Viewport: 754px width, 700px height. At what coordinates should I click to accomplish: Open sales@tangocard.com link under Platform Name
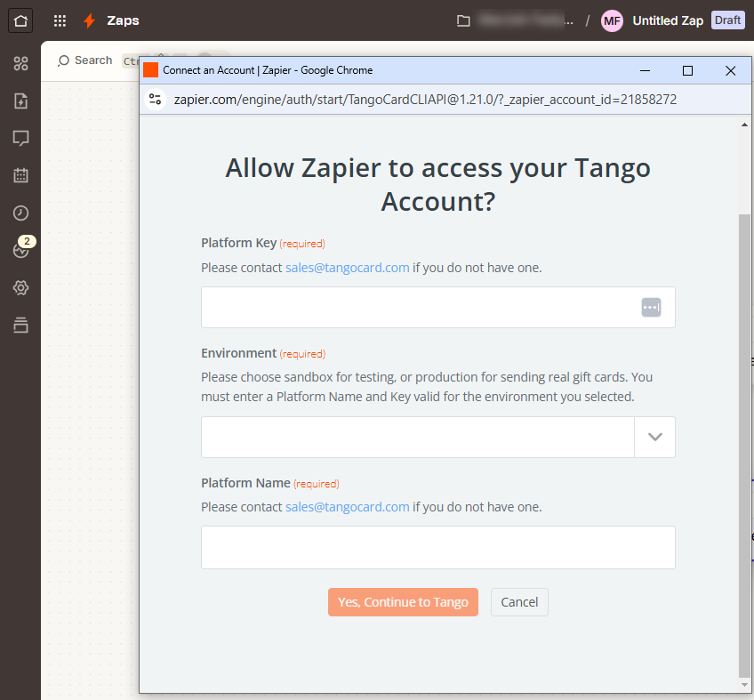347,507
